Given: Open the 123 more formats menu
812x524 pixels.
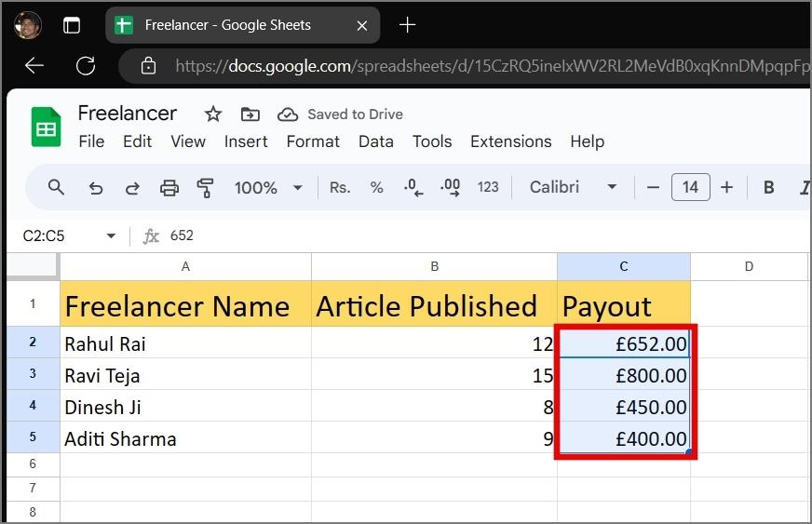Looking at the screenshot, I should (488, 187).
